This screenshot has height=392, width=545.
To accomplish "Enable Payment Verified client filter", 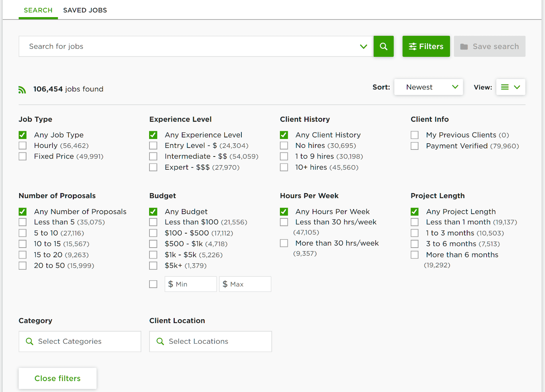I will click(x=415, y=146).
